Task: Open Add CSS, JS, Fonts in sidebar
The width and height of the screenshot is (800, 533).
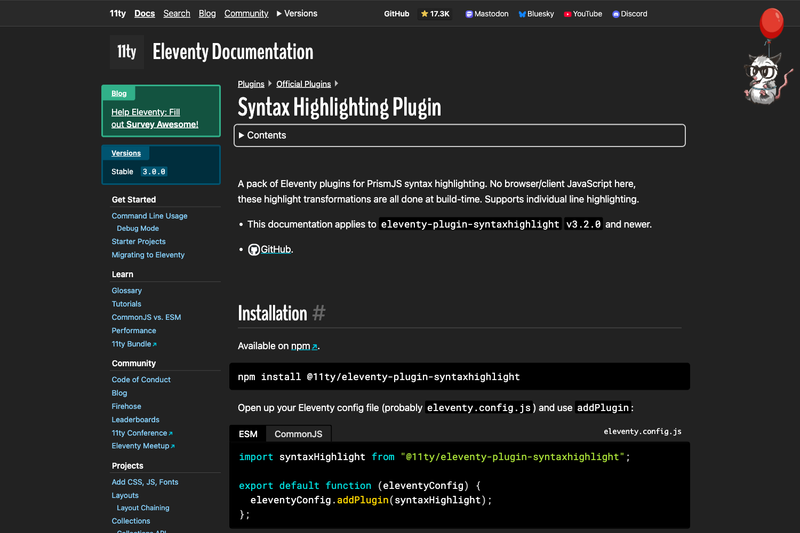Action: pos(145,482)
